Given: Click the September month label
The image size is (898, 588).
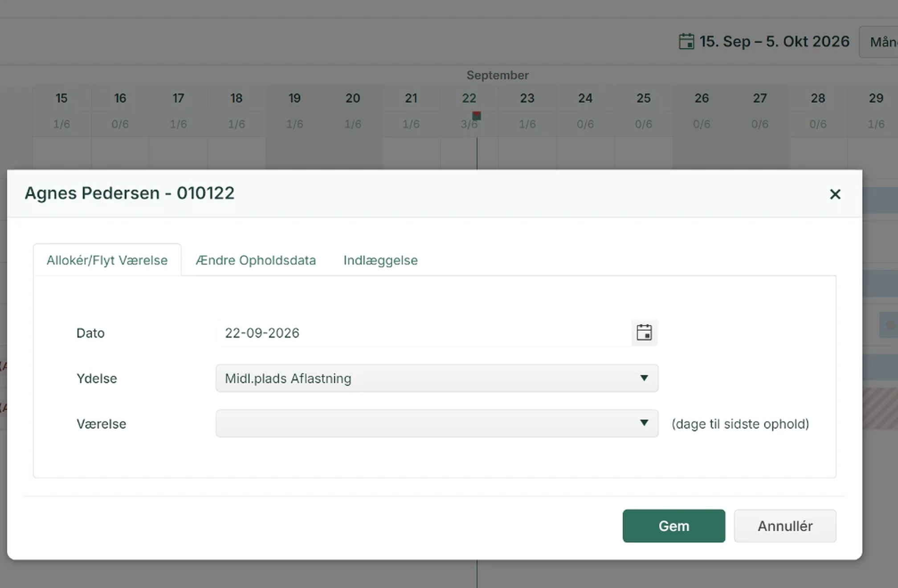Looking at the screenshot, I should pyautogui.click(x=498, y=75).
